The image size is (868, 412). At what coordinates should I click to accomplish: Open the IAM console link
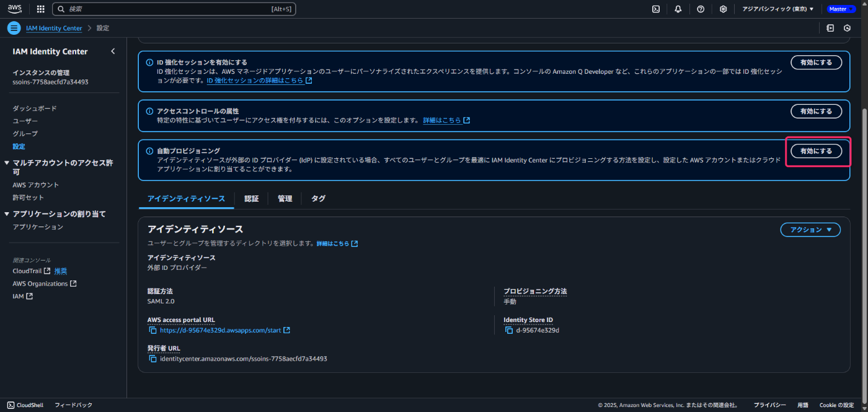[22, 297]
